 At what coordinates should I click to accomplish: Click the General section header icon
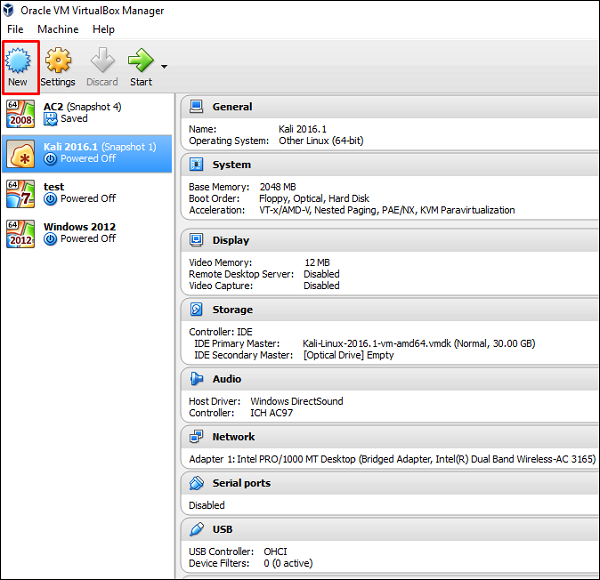196,107
